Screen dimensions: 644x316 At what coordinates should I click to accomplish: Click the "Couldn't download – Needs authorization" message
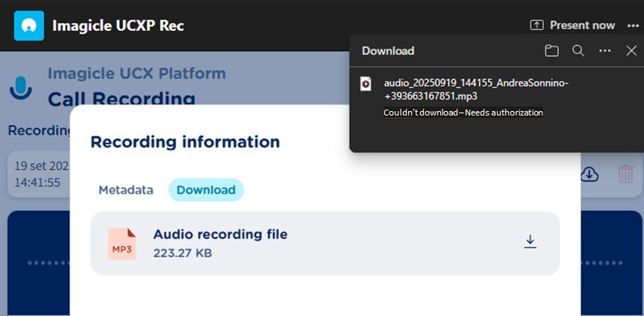pos(463,113)
